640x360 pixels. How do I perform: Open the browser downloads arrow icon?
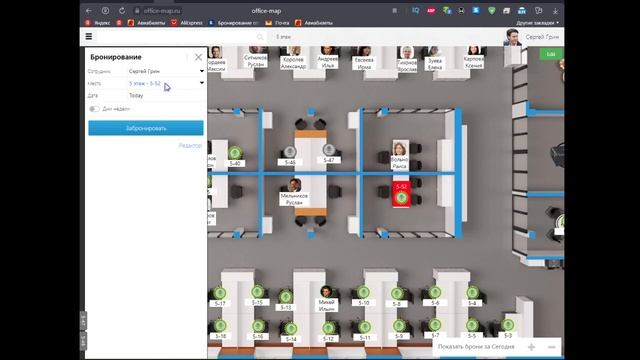click(x=555, y=11)
